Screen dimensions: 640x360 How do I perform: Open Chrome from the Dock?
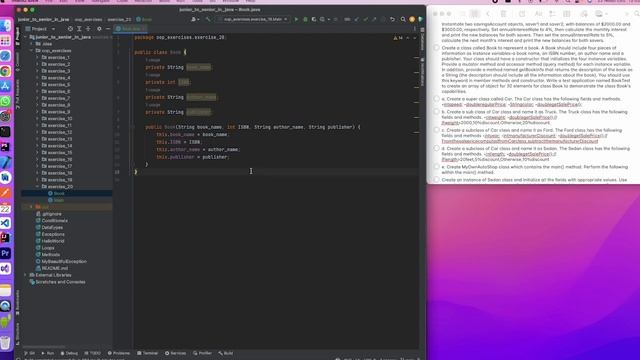[5, 71]
